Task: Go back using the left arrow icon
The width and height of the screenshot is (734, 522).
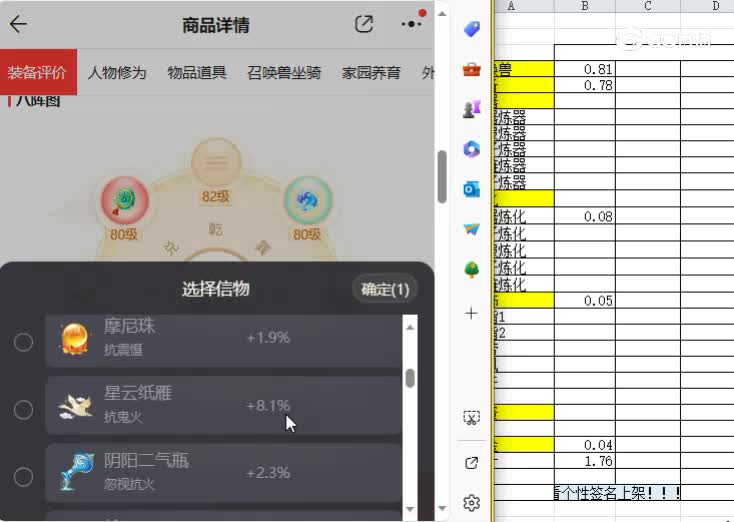Action: click(18, 24)
